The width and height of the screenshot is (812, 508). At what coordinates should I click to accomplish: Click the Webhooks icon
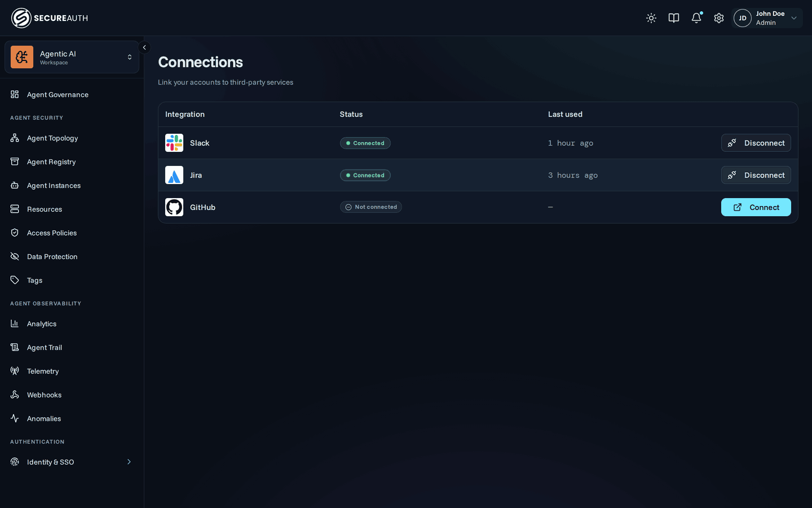(15, 395)
